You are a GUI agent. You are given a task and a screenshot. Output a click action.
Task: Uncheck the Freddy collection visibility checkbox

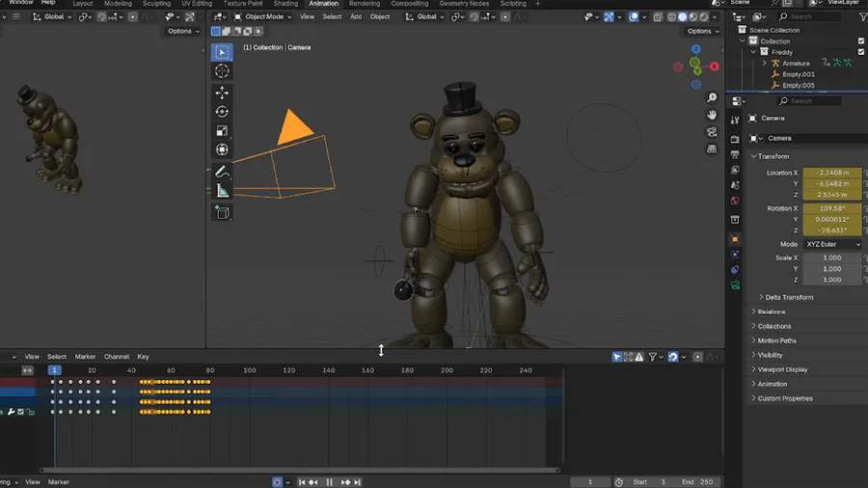(861, 52)
